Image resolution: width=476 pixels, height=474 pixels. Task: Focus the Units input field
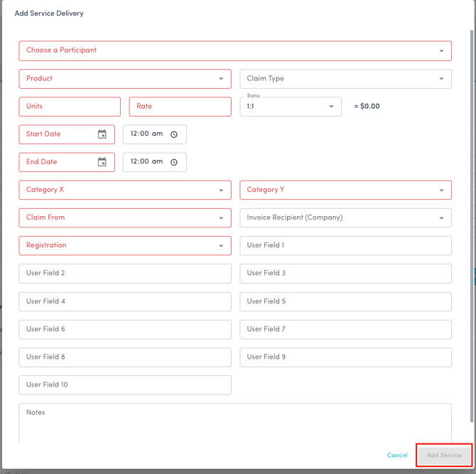click(70, 107)
